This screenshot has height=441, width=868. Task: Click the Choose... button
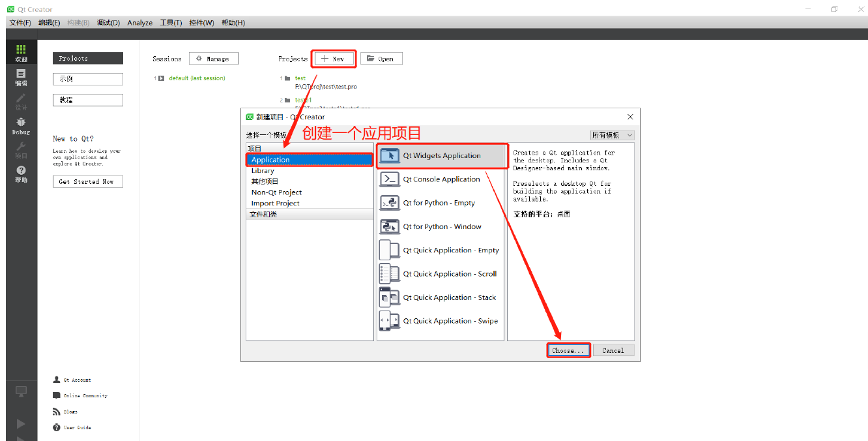(568, 350)
